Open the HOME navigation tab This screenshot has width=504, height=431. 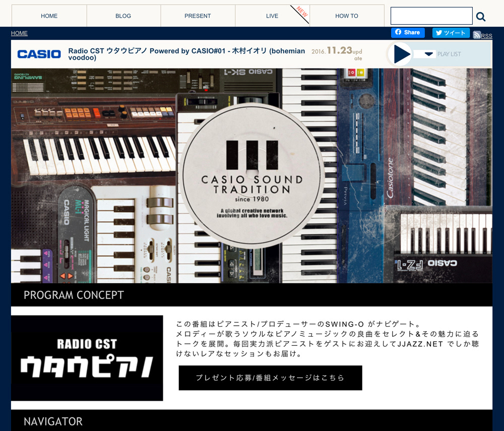[x=49, y=16]
